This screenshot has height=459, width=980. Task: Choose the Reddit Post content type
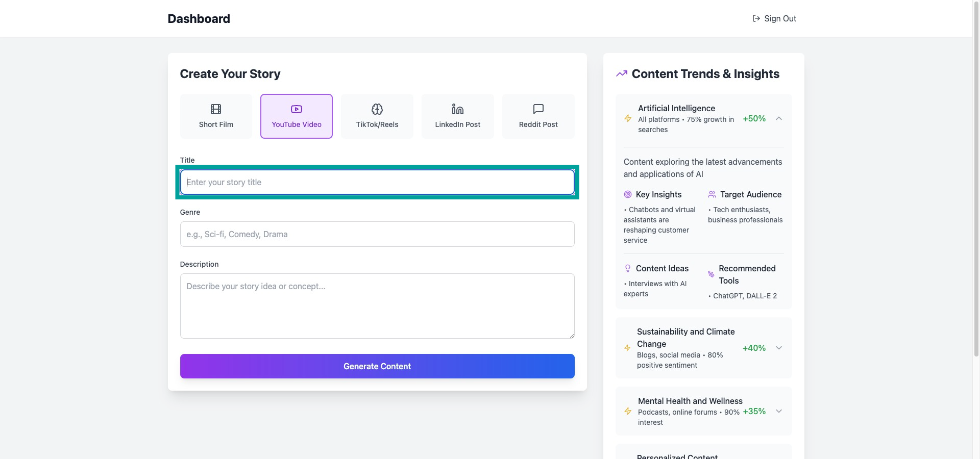(538, 116)
